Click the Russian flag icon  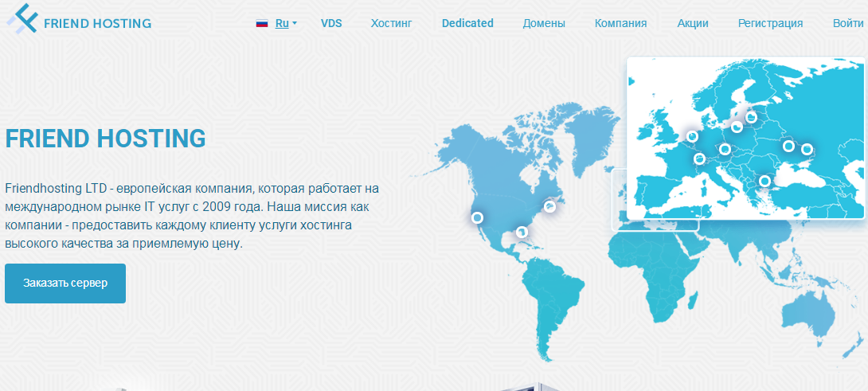click(x=262, y=23)
